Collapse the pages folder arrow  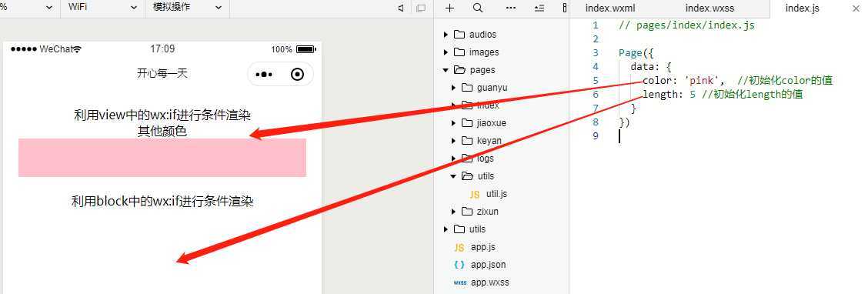pos(446,70)
